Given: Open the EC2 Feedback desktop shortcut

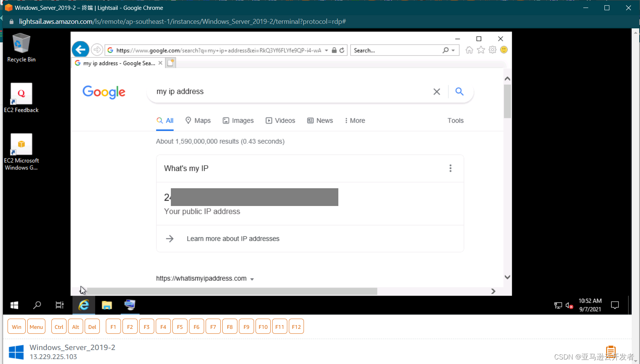Looking at the screenshot, I should 21,98.
